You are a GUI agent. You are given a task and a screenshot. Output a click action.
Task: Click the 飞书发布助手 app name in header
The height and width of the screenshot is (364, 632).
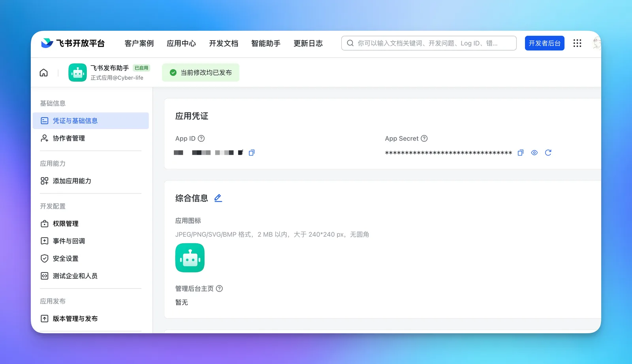(x=110, y=68)
